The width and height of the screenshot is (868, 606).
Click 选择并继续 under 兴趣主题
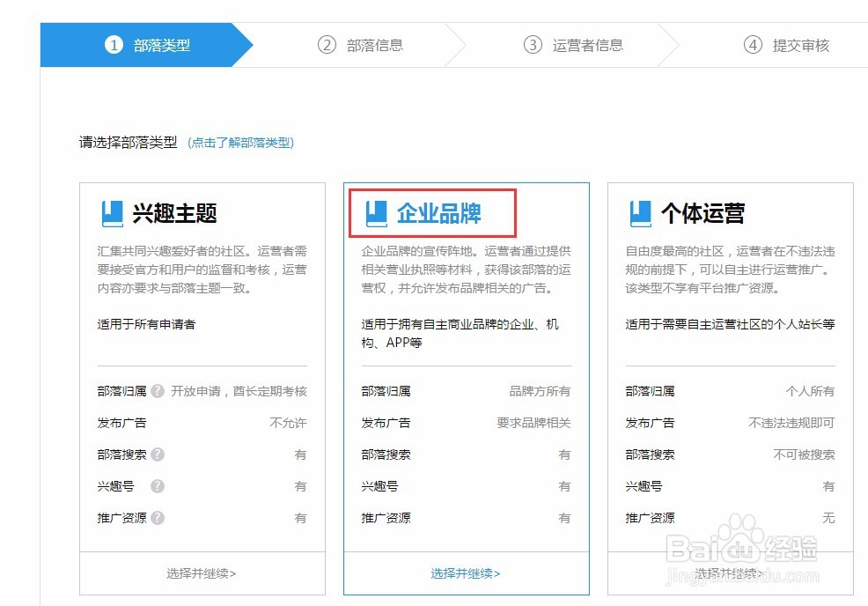(x=202, y=573)
